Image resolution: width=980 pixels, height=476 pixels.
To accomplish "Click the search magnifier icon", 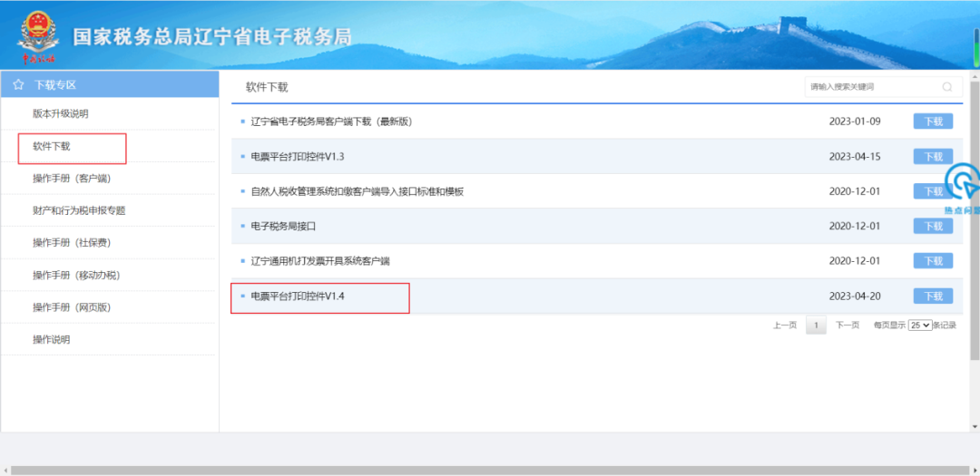I will pos(947,87).
